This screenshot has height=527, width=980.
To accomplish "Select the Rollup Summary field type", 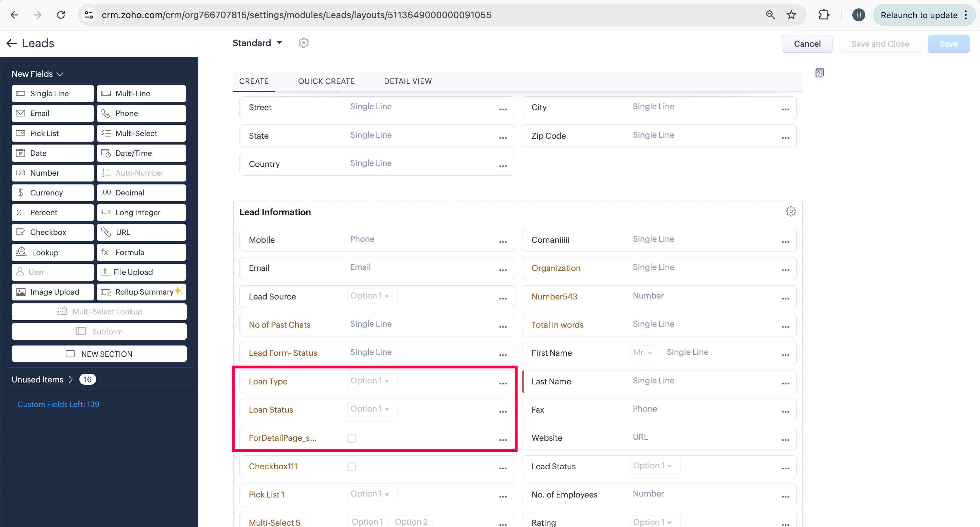I will 142,292.
